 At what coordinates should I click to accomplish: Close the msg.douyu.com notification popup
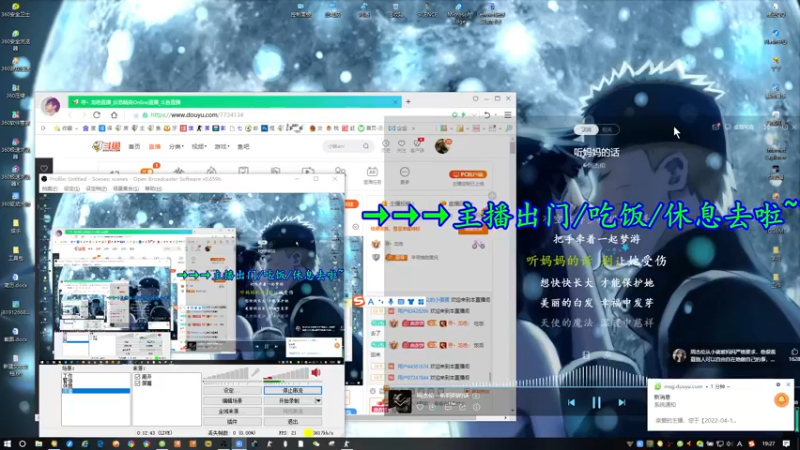tap(788, 384)
